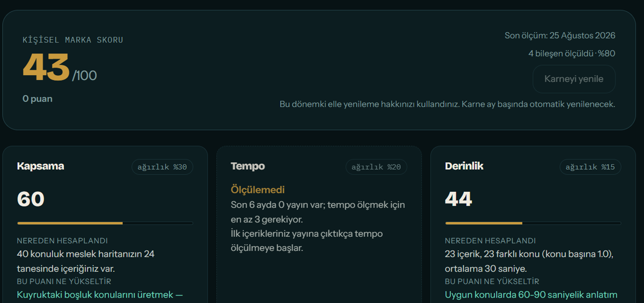Click the Kapsama score value 60

tap(31, 199)
